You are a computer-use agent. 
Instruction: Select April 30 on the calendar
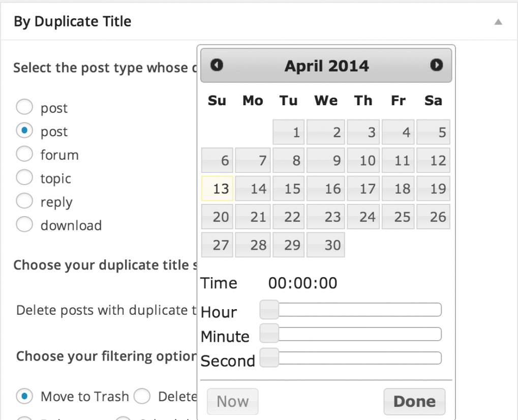tap(325, 245)
